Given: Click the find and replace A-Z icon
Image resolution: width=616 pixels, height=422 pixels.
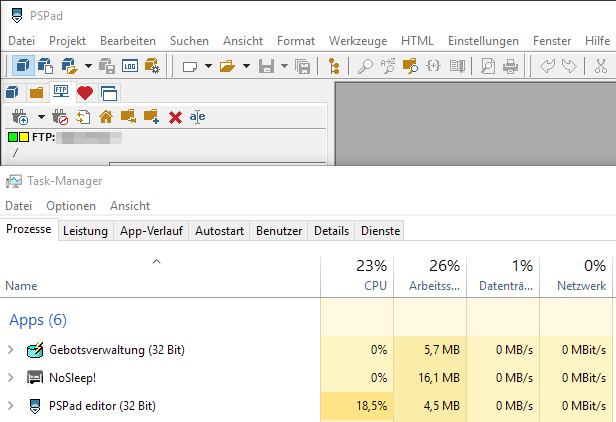Looking at the screenshot, I should [x=388, y=66].
